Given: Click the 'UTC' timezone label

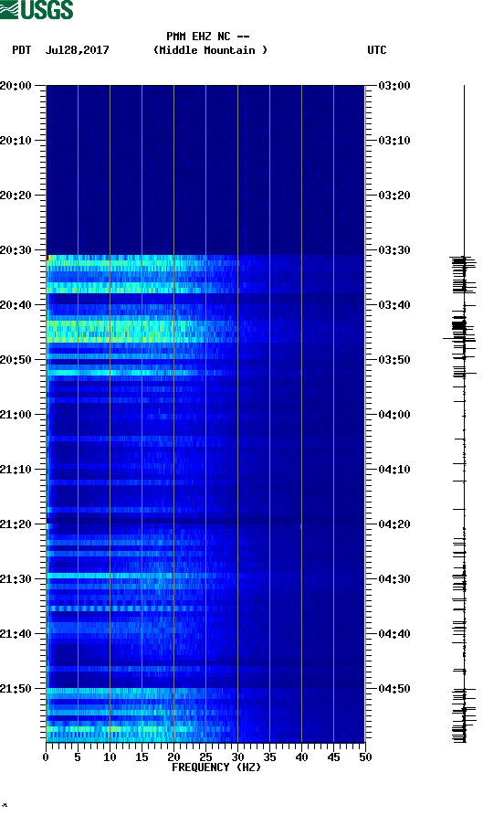Looking at the screenshot, I should (377, 50).
